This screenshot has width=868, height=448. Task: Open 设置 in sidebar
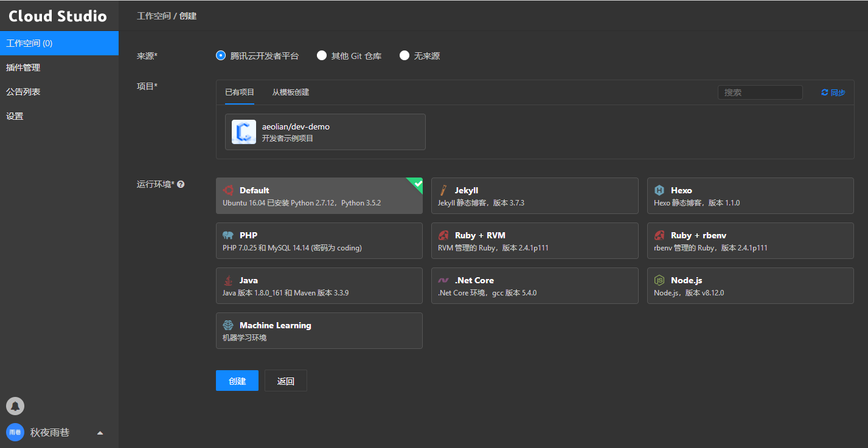click(59, 116)
